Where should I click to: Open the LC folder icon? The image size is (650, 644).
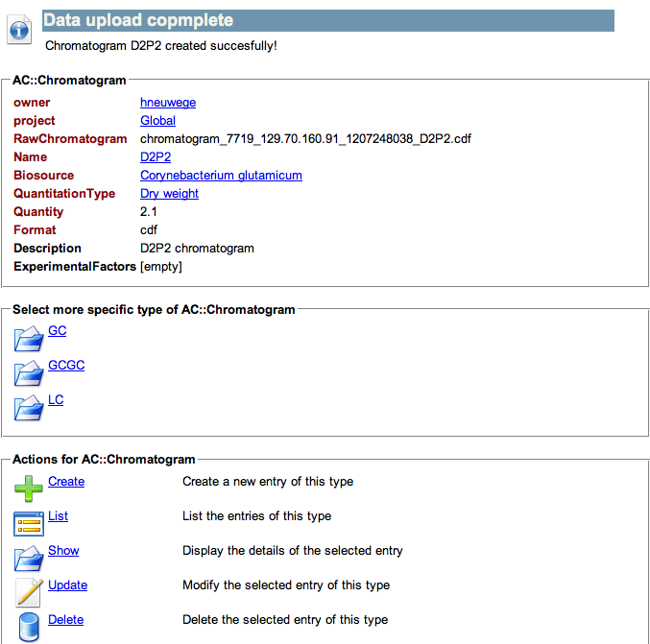29,407
